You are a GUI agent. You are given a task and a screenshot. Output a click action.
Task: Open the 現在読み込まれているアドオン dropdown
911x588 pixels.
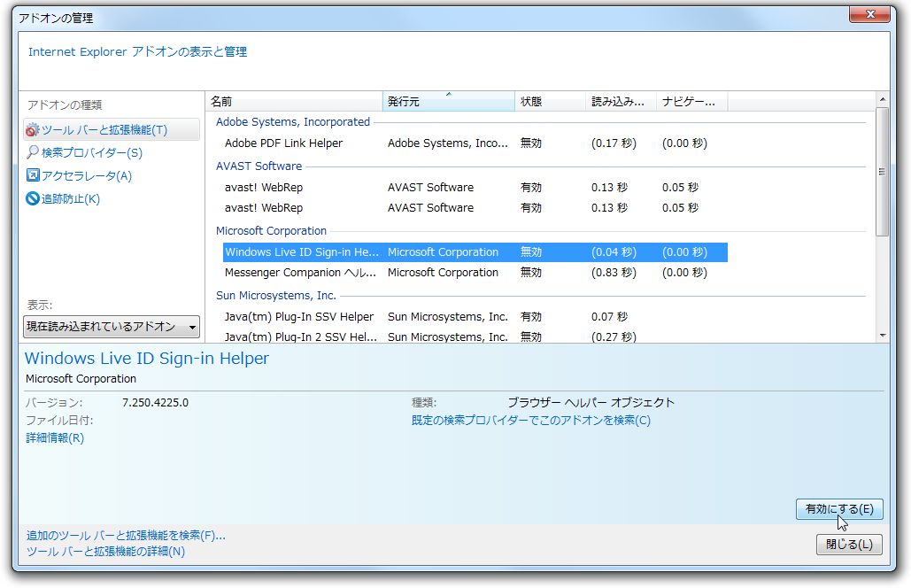[x=112, y=327]
